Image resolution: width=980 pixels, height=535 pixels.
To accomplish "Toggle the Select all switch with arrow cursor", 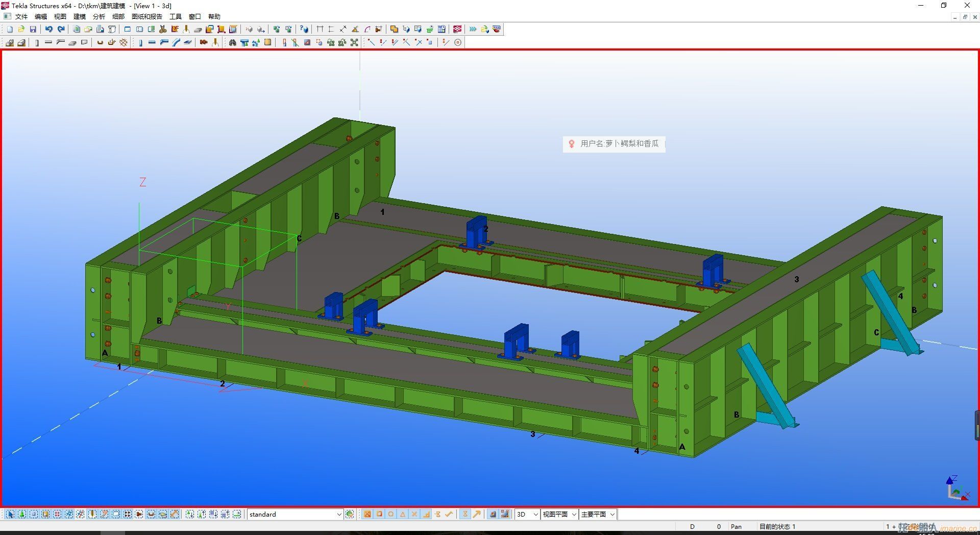I will [x=10, y=514].
